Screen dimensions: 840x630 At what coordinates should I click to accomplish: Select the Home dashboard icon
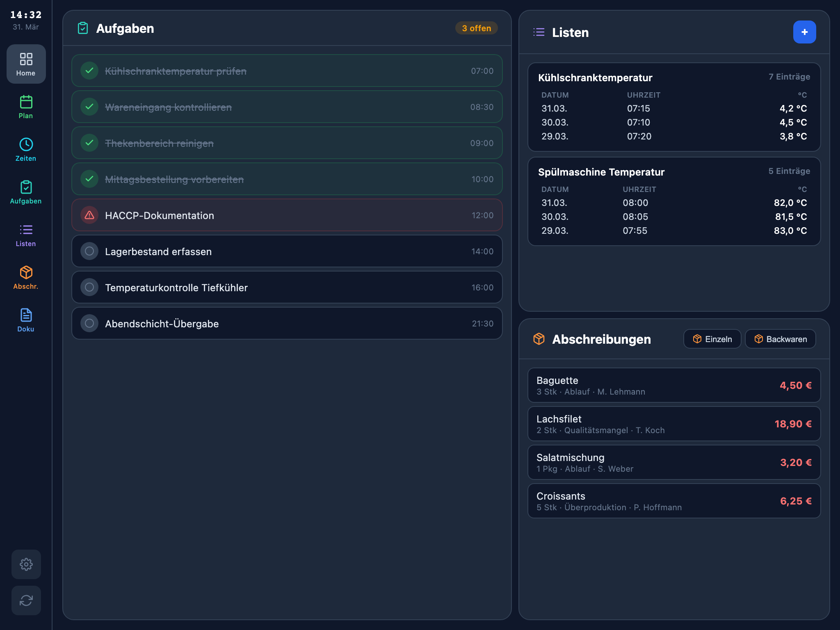click(26, 64)
